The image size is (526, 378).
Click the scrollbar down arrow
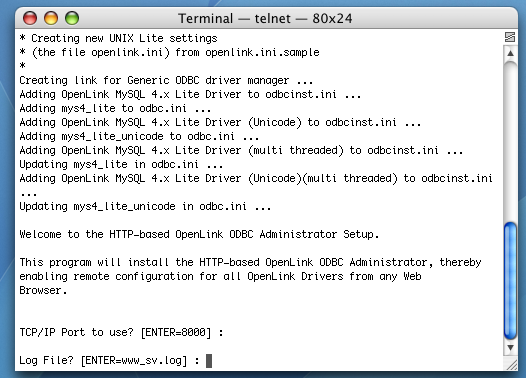coord(510,348)
